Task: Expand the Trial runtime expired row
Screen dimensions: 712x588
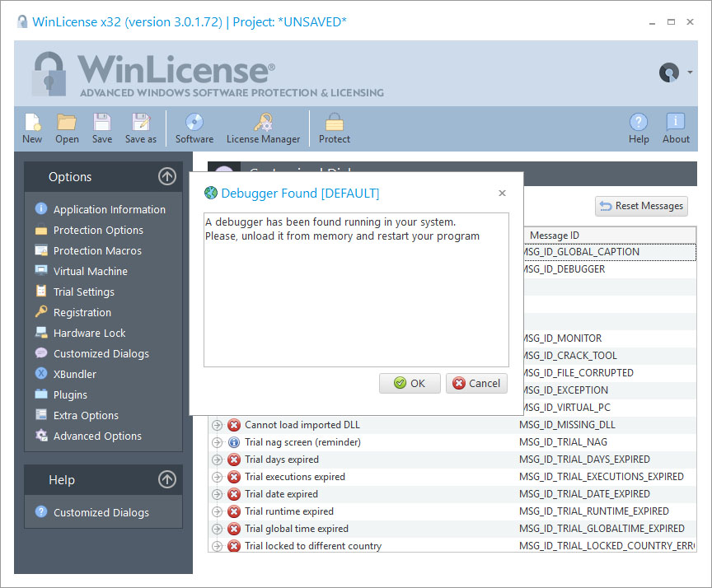Action: (217, 511)
